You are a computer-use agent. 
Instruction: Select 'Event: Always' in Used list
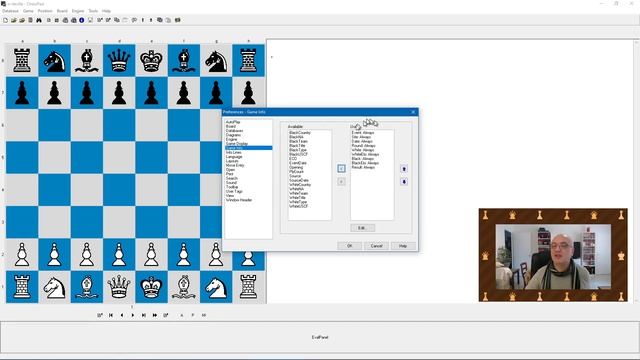pos(363,133)
